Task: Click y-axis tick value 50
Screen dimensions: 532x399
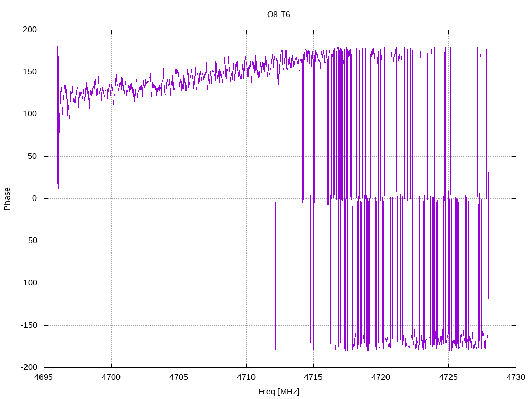Action: (32, 156)
